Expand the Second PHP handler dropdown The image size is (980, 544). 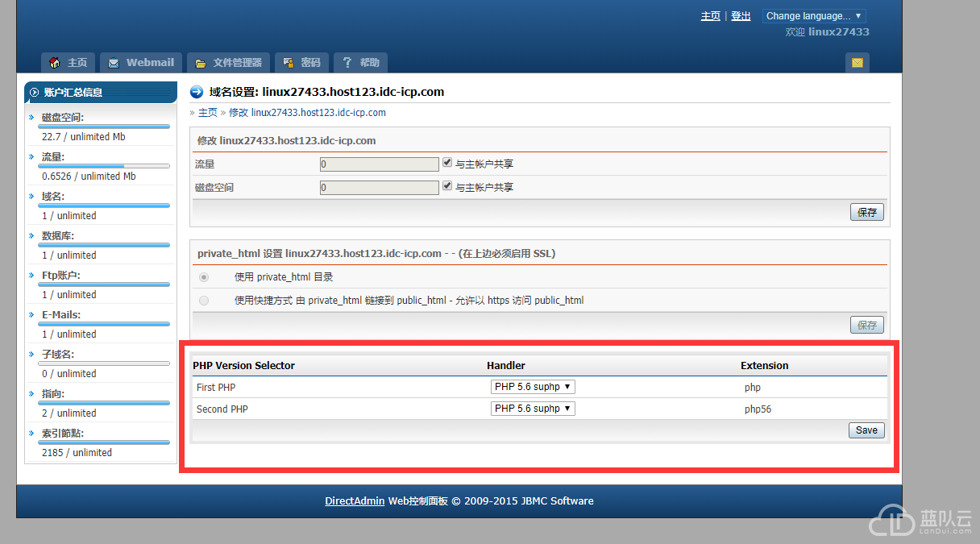(533, 409)
